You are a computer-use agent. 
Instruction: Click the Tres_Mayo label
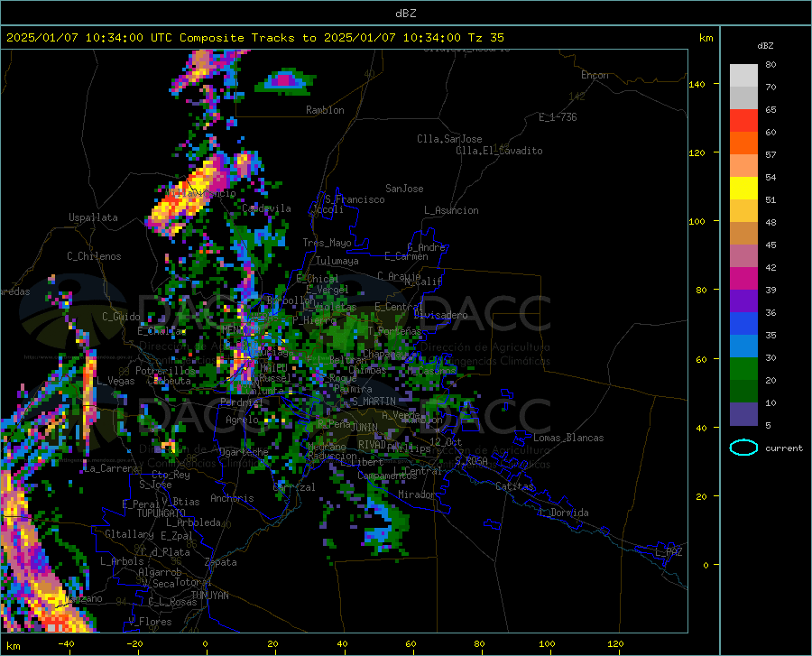click(327, 243)
